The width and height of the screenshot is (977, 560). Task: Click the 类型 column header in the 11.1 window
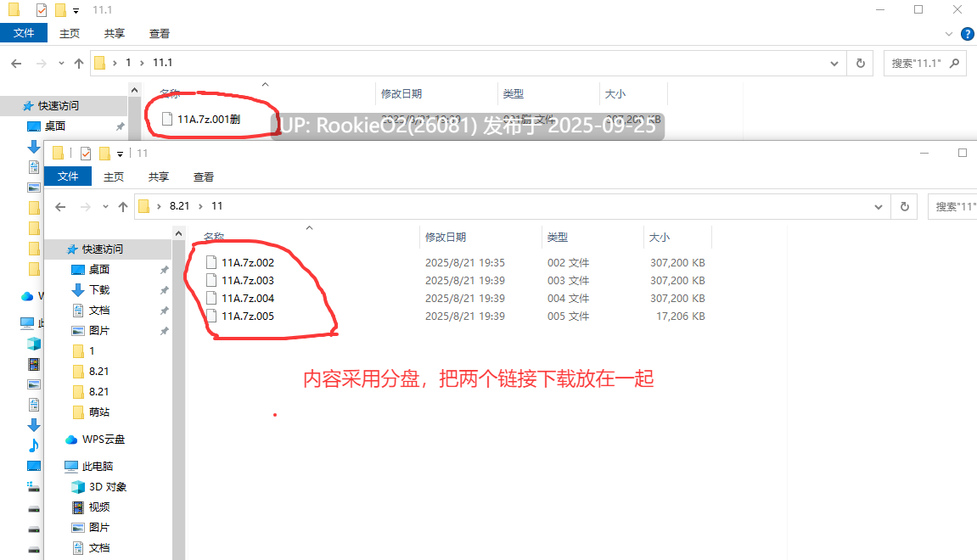click(514, 93)
